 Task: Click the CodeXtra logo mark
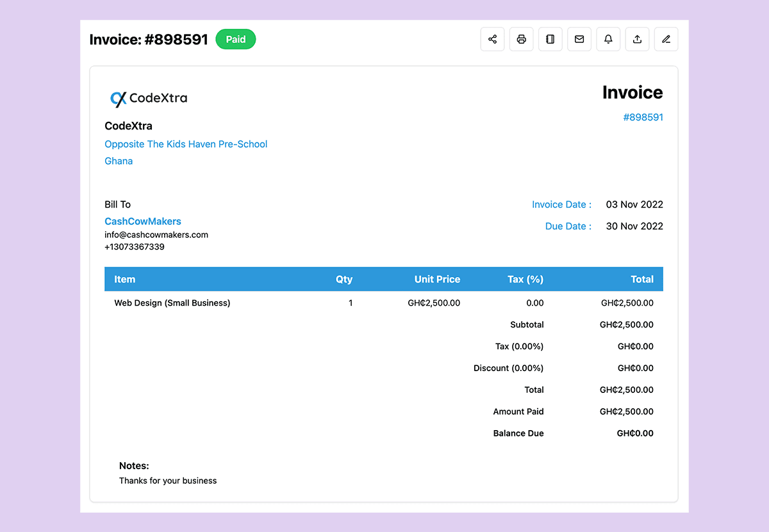tap(116, 98)
